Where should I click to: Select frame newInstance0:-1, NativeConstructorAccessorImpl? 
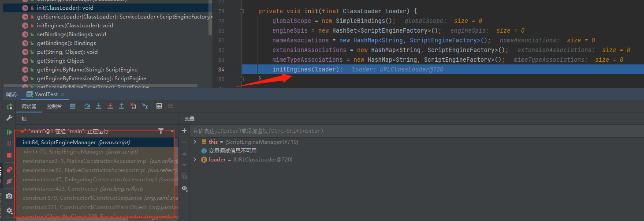[x=97, y=161]
